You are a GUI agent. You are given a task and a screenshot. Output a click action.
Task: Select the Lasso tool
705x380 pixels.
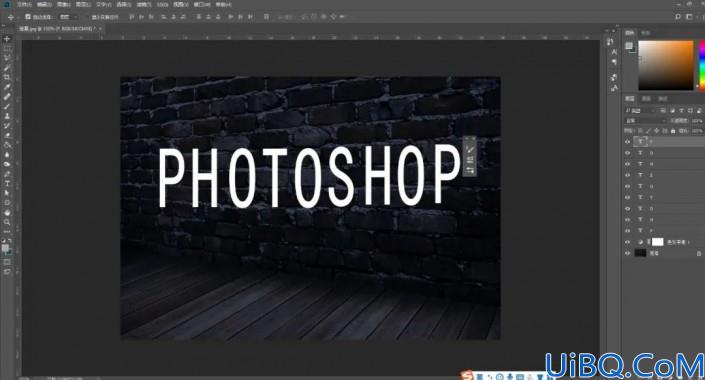click(x=7, y=58)
